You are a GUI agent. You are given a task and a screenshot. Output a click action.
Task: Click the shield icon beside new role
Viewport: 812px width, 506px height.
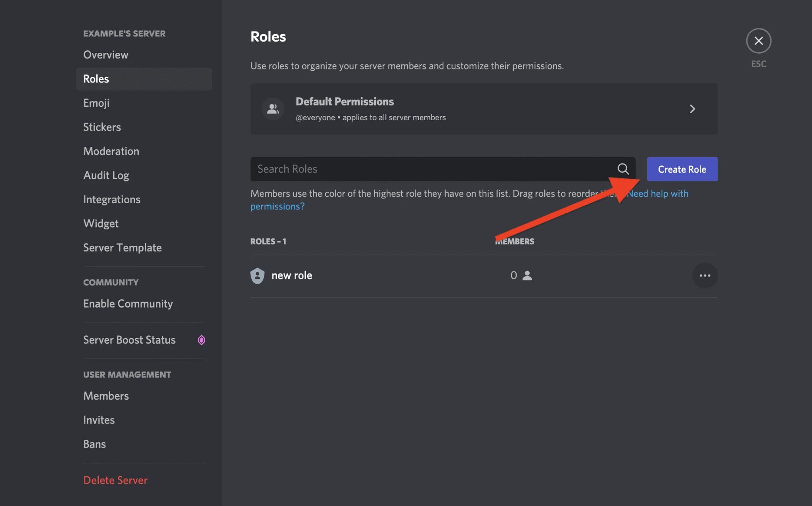pos(257,275)
